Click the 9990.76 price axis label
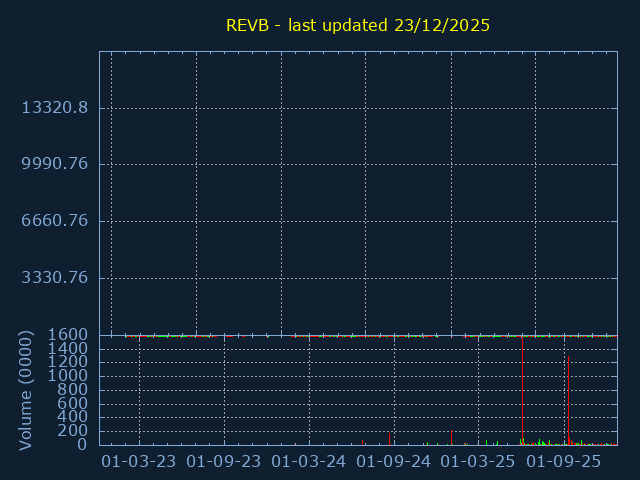640x480 pixels. 68,164
